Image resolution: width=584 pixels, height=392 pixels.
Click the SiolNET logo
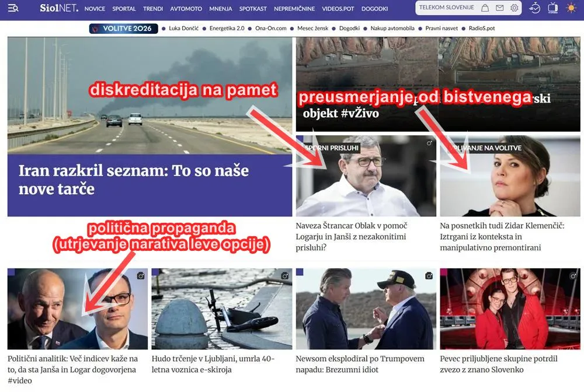[58, 8]
